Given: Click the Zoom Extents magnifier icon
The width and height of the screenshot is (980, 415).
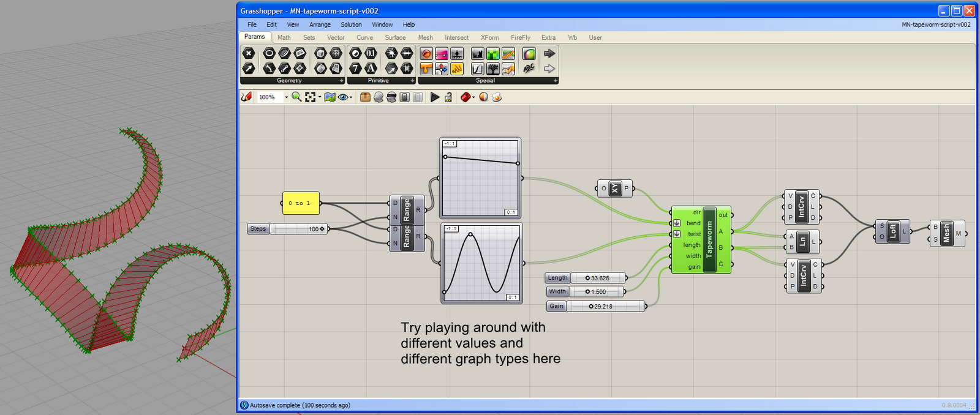Looking at the screenshot, I should point(296,97).
